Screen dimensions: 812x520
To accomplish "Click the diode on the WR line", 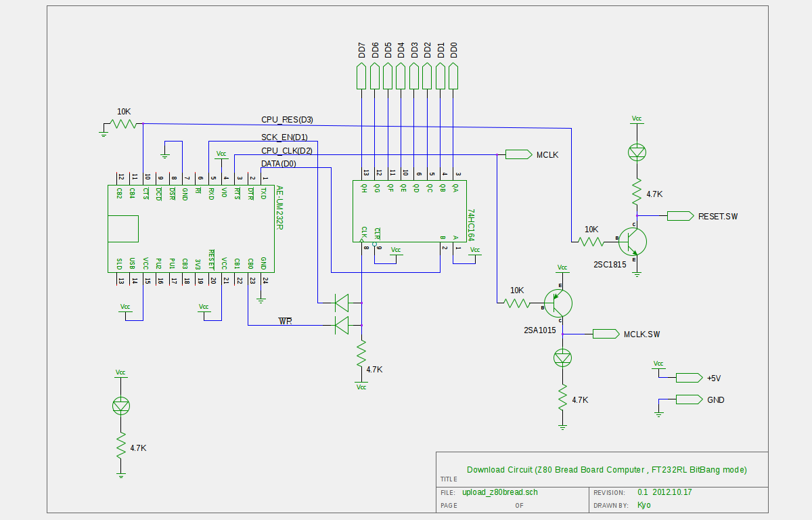I will (342, 326).
